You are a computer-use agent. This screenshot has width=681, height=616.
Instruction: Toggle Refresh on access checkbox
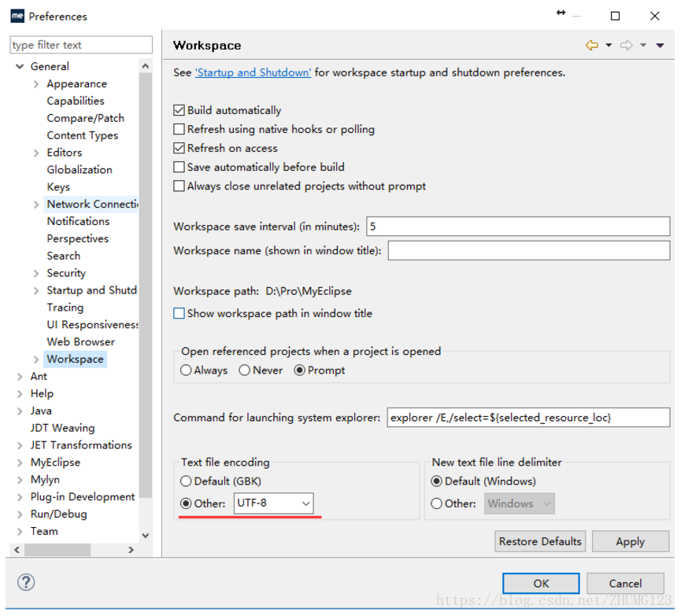(179, 148)
